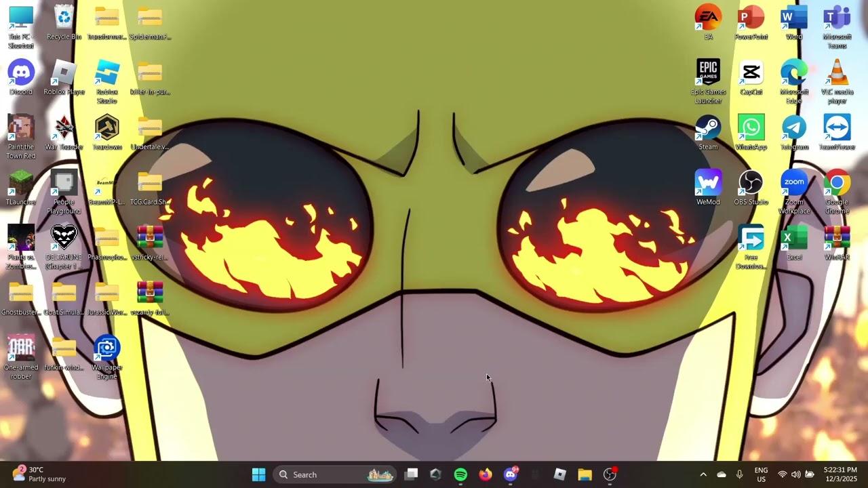Select the Roblox Studio shortcut
868x488 pixels.
(x=107, y=82)
